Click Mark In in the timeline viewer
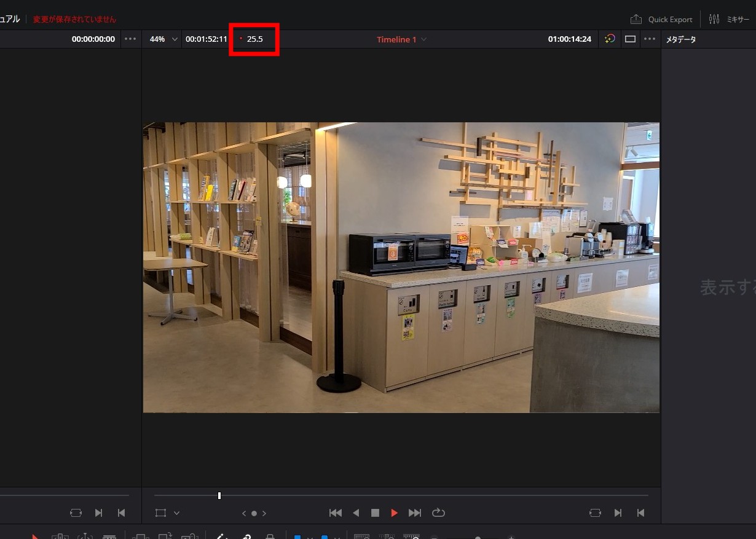The image size is (756, 539). pos(618,513)
